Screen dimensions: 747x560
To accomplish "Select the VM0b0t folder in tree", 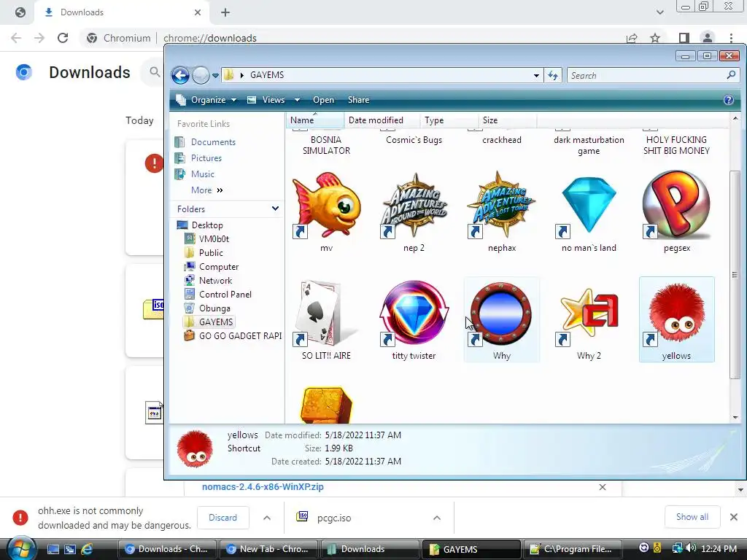I will (214, 239).
